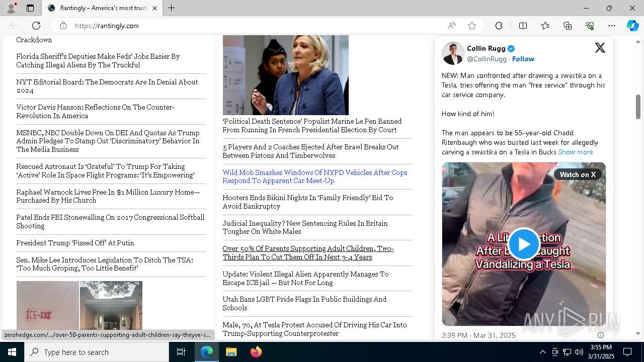
Task: Open tweet timestamp 2:39 PM link
Action: [478, 335]
